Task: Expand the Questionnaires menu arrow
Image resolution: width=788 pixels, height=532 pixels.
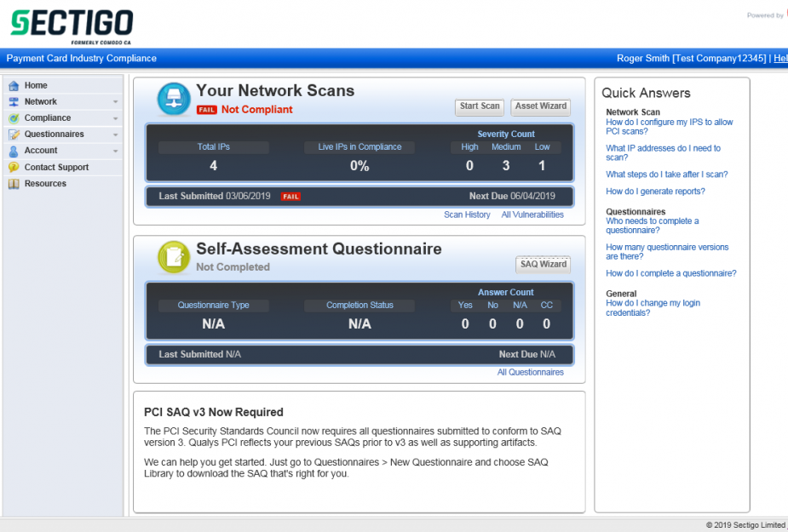Action: point(116,134)
